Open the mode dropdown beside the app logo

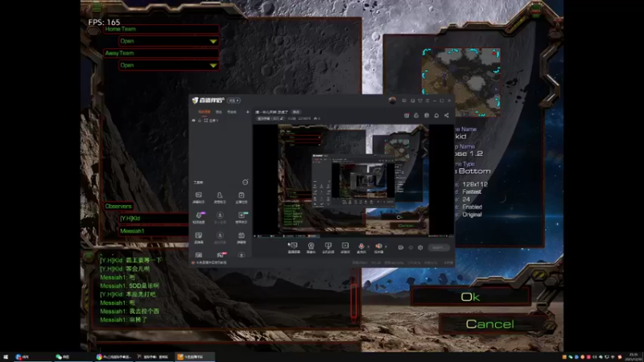(233, 101)
